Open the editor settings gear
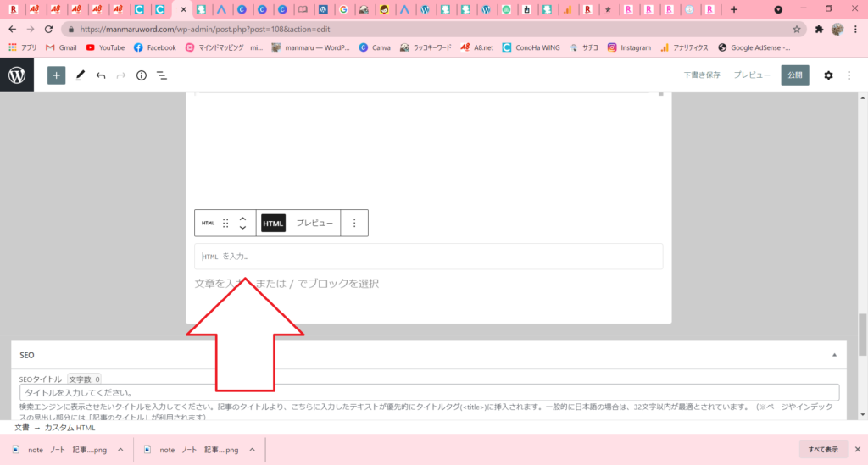This screenshot has height=465, width=868. click(828, 75)
